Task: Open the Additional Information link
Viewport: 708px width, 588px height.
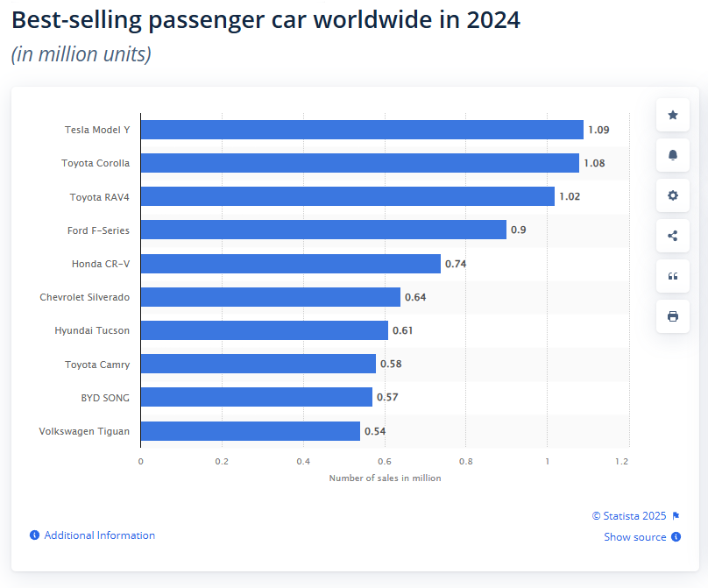Action: pyautogui.click(x=99, y=535)
